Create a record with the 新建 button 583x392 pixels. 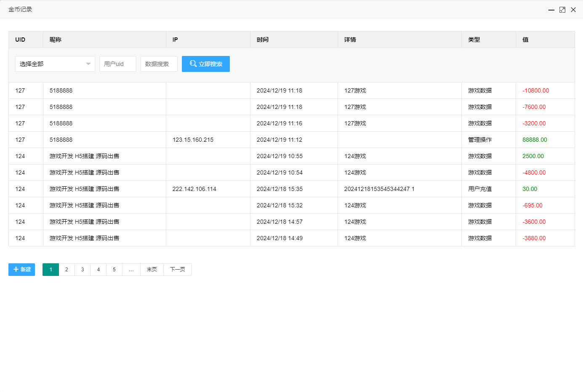[x=21, y=270]
